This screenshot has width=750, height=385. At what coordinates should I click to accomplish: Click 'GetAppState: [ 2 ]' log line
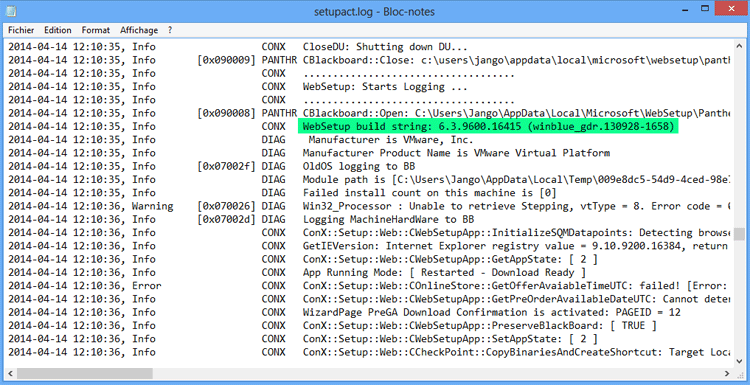450,259
